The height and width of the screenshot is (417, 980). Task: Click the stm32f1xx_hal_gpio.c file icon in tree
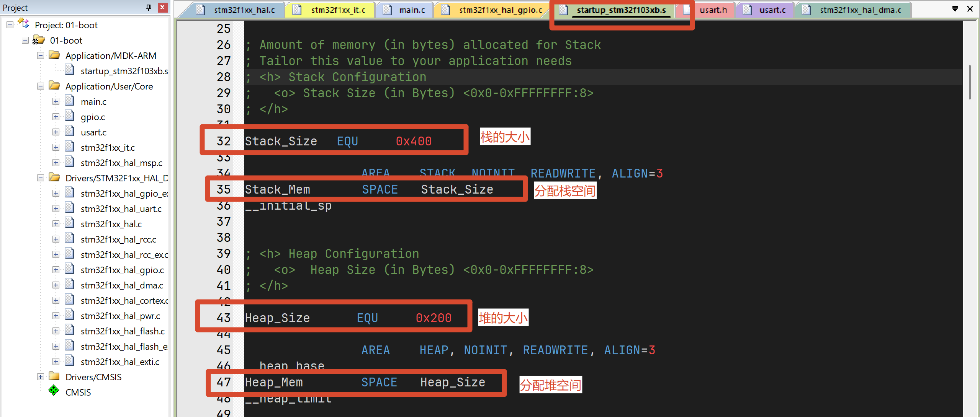click(70, 269)
